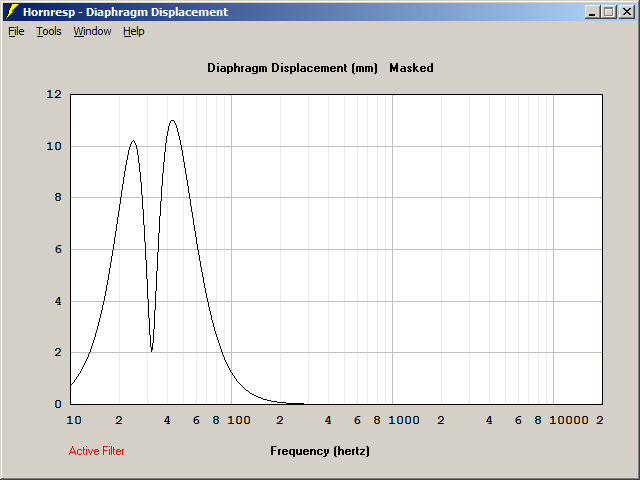Viewport: 640px width, 480px height.
Task: Click the Frequency (hertz) axis label
Action: (x=320, y=451)
